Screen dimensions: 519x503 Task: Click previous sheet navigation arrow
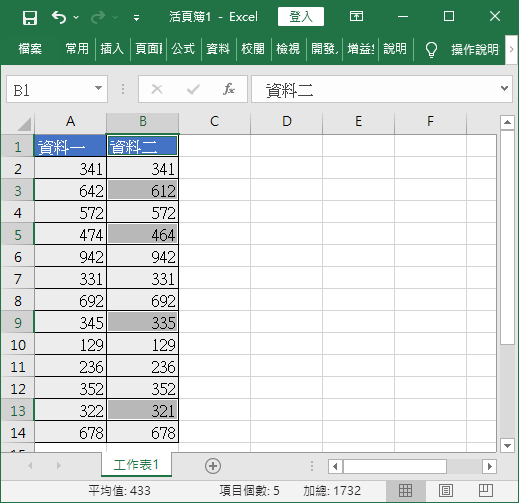coord(30,465)
